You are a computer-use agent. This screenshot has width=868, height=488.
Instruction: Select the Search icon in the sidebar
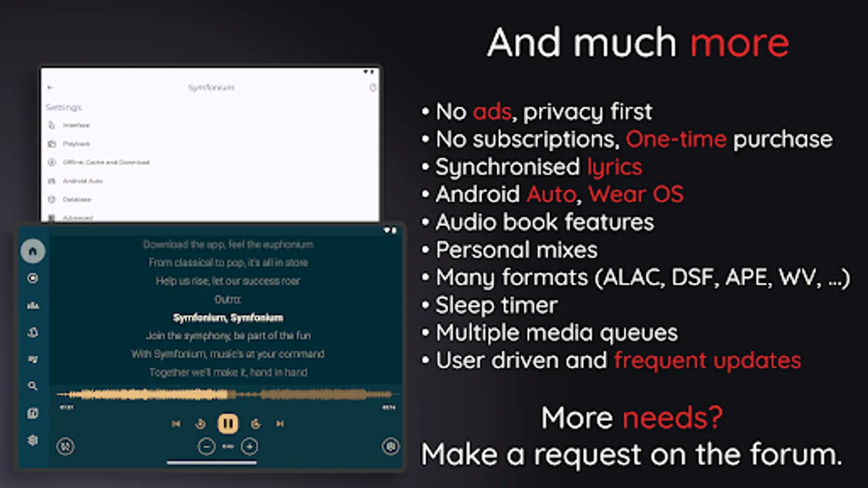[x=33, y=386]
